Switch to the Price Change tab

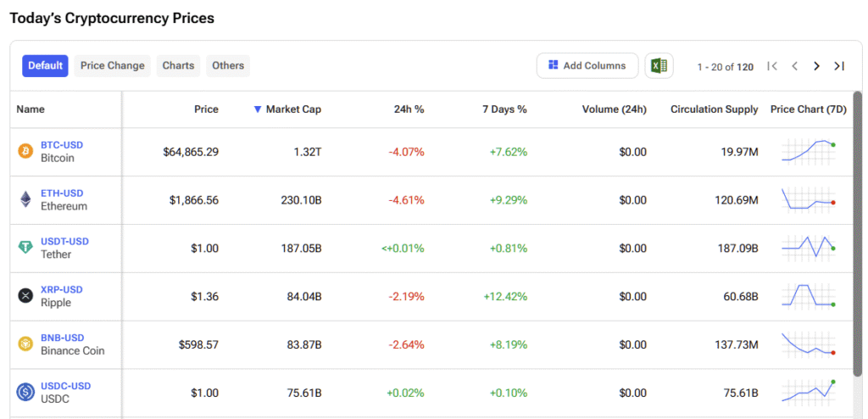coord(113,66)
